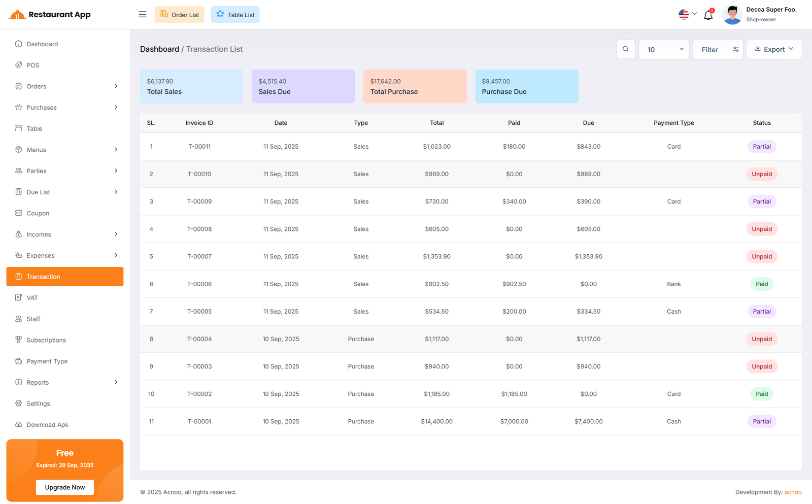Click the Order List button
The image size is (812, 504).
point(180,15)
